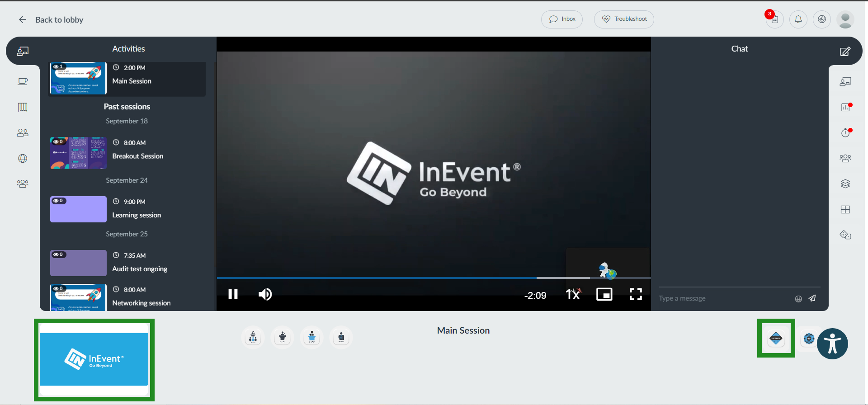
Task: Mute the video volume speaker
Action: pyautogui.click(x=265, y=294)
